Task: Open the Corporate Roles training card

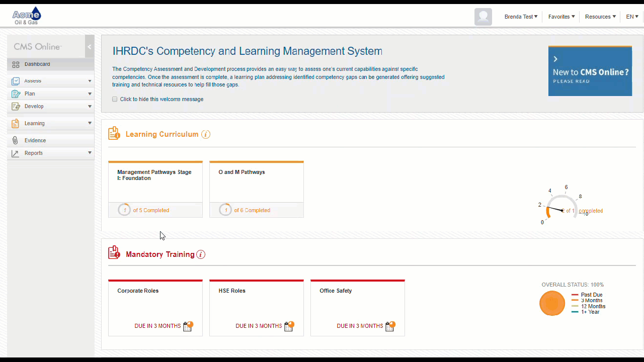Action: (x=155, y=308)
